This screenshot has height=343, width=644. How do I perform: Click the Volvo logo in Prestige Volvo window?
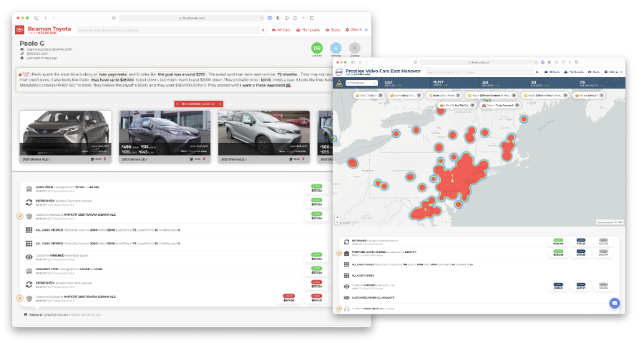339,72
